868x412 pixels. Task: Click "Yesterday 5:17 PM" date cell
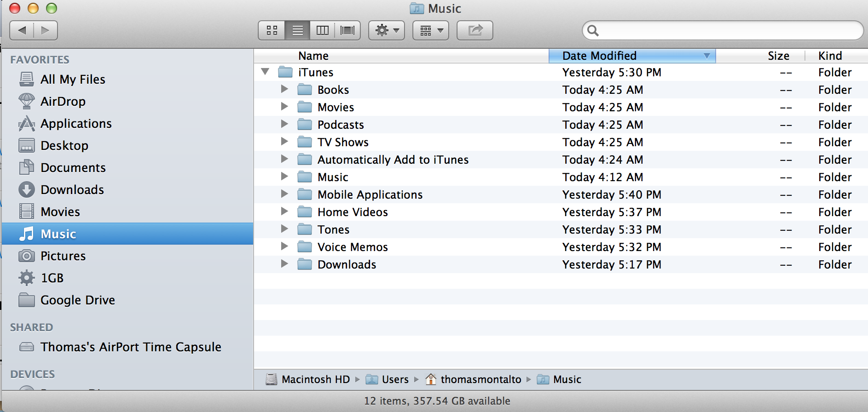coord(612,264)
